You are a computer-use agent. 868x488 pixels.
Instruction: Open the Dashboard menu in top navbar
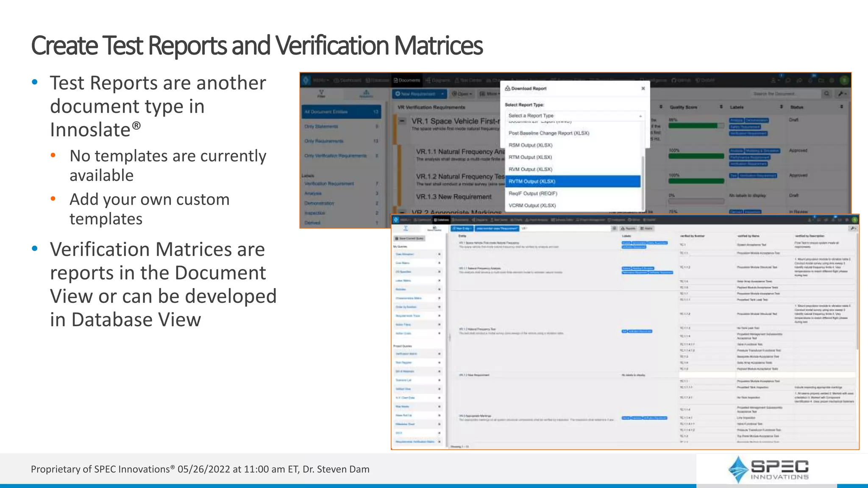coord(348,80)
